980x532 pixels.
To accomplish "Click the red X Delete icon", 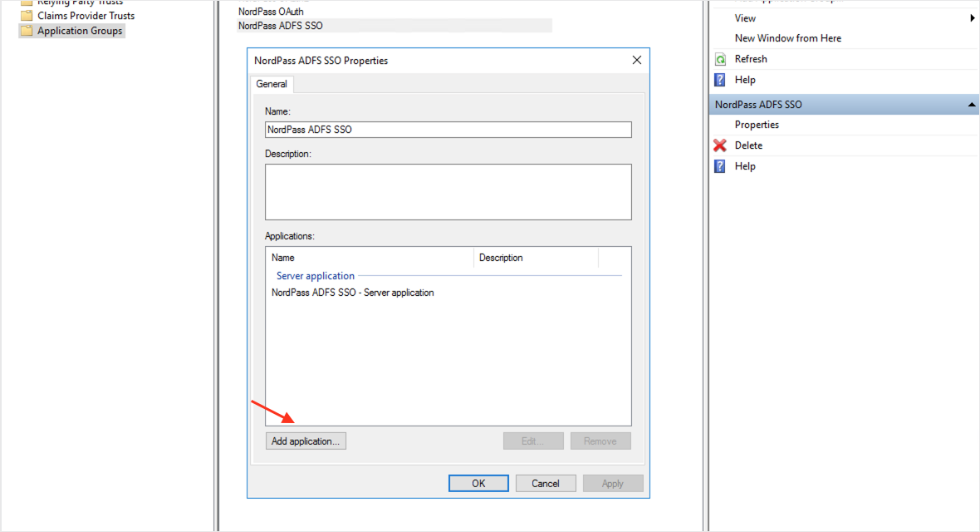I will coord(720,145).
